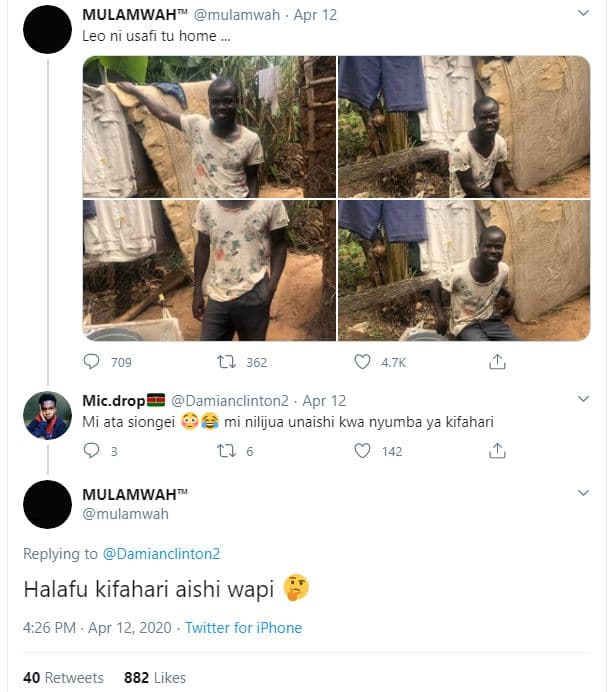The image size is (613, 692).
Task: Share the main photo tweet
Action: 497,362
